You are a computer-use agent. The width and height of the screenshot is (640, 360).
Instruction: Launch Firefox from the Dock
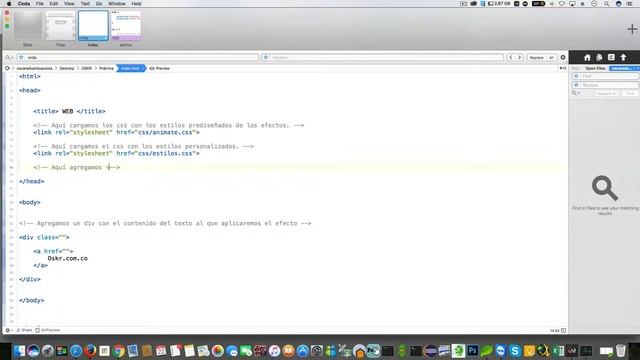[90, 351]
